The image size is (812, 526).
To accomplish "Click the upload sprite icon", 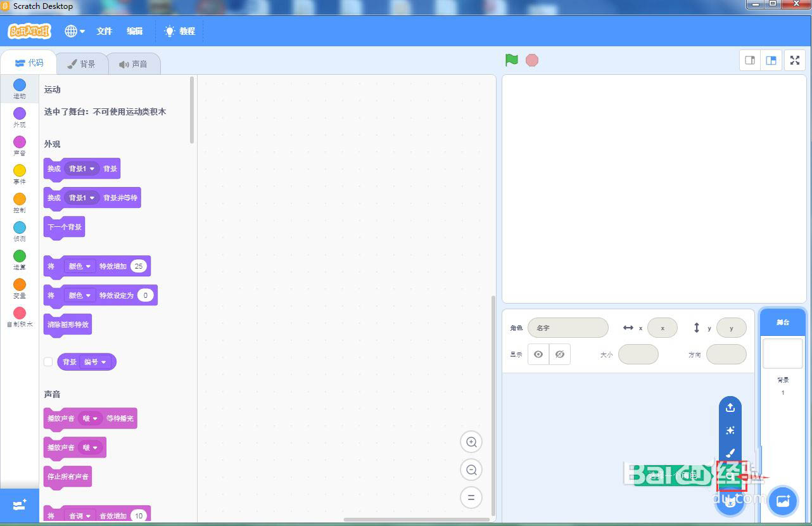I will pyautogui.click(x=730, y=407).
